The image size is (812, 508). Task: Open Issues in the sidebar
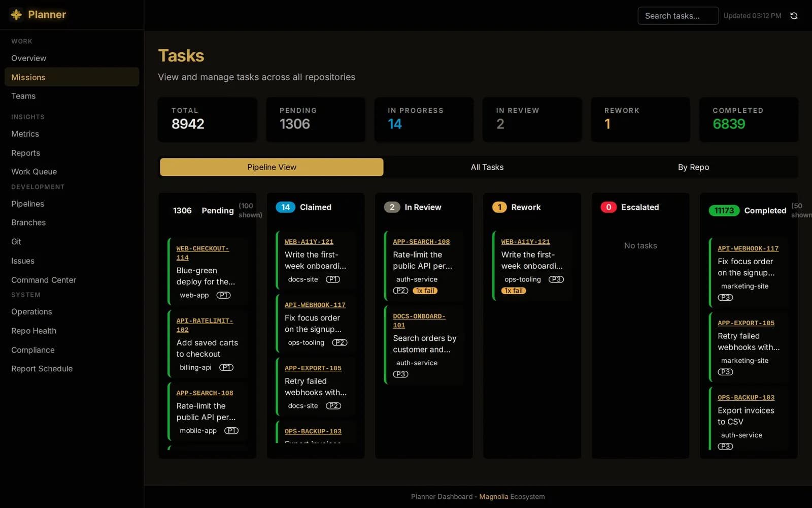tap(72, 261)
